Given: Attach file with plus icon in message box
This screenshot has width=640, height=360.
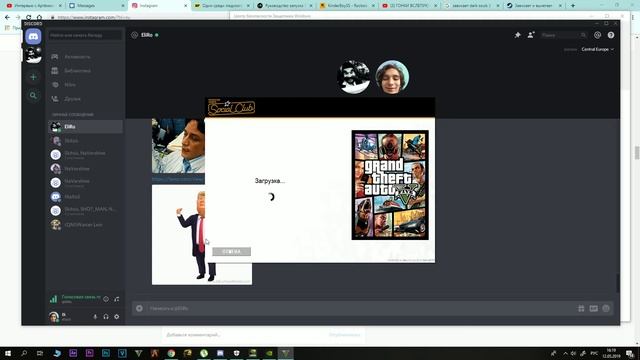Looking at the screenshot, I should (x=139, y=309).
